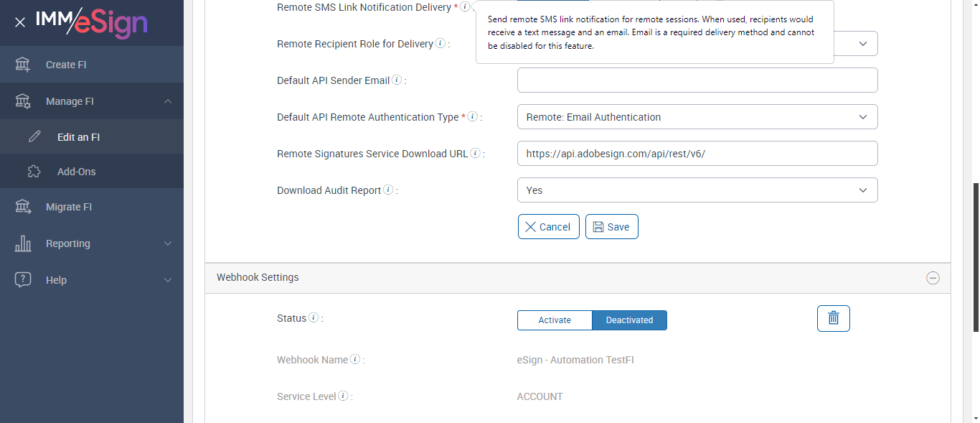The height and width of the screenshot is (423, 980).
Task: Switch webhook status to Activate
Action: [555, 320]
